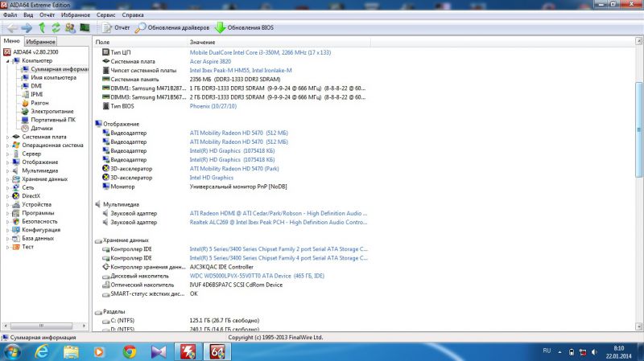644x361 pixels.
Task: Open Intel Ibex Peak-M HM55 chipset link
Action: point(241,71)
